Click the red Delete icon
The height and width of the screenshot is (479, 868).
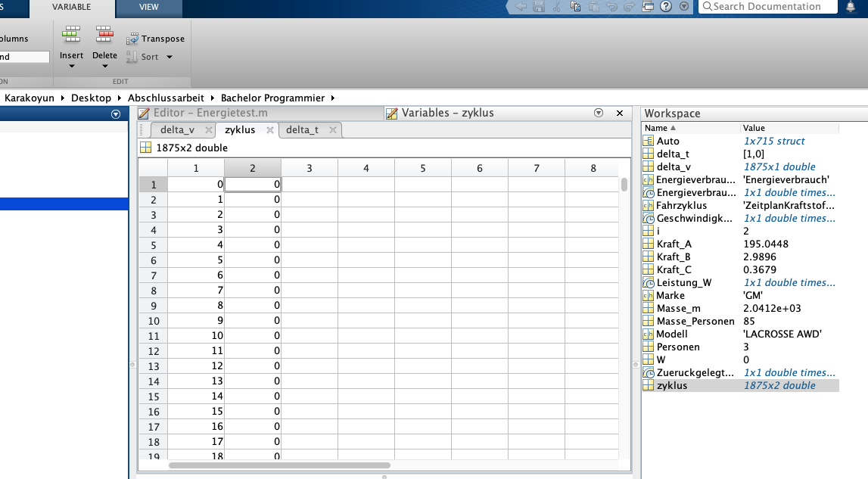click(104, 35)
